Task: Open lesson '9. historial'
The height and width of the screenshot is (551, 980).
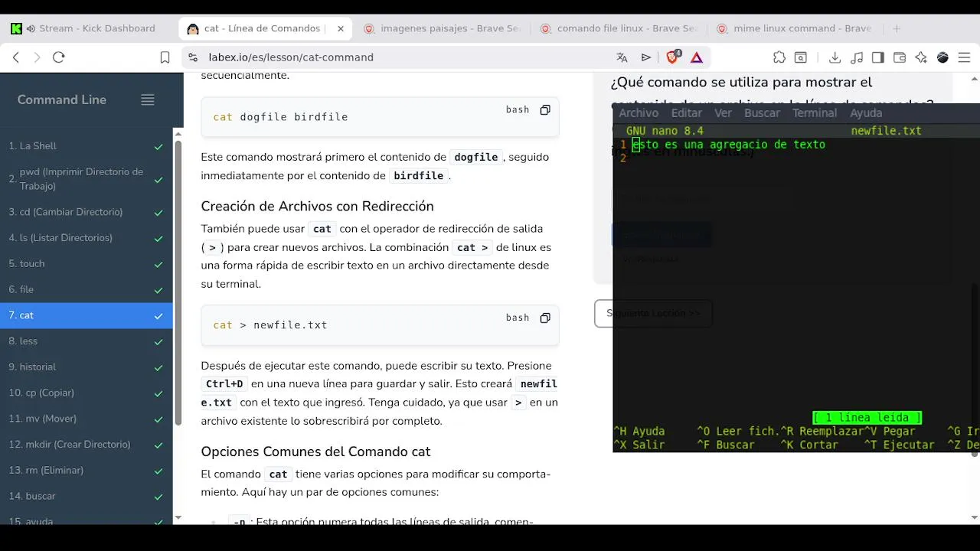Action: (x=86, y=367)
